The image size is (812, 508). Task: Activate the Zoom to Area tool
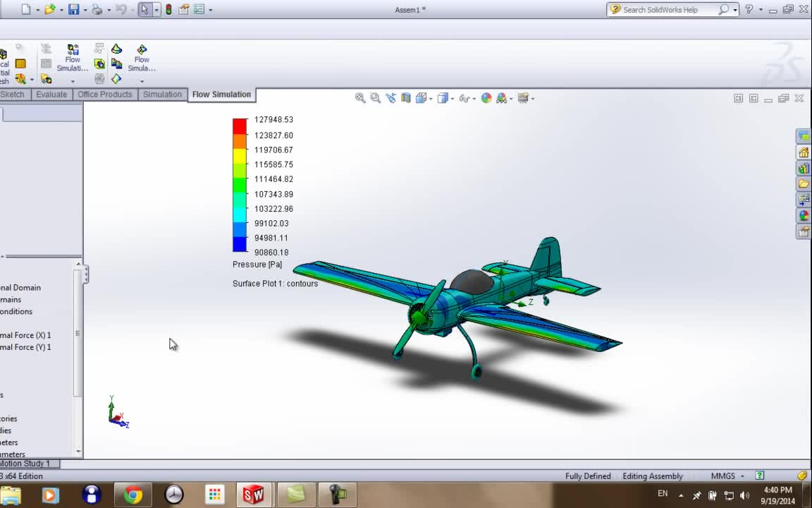[376, 97]
